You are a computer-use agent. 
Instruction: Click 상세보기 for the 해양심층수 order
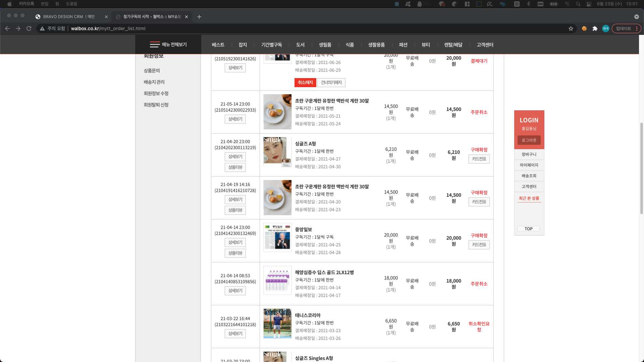point(235,291)
